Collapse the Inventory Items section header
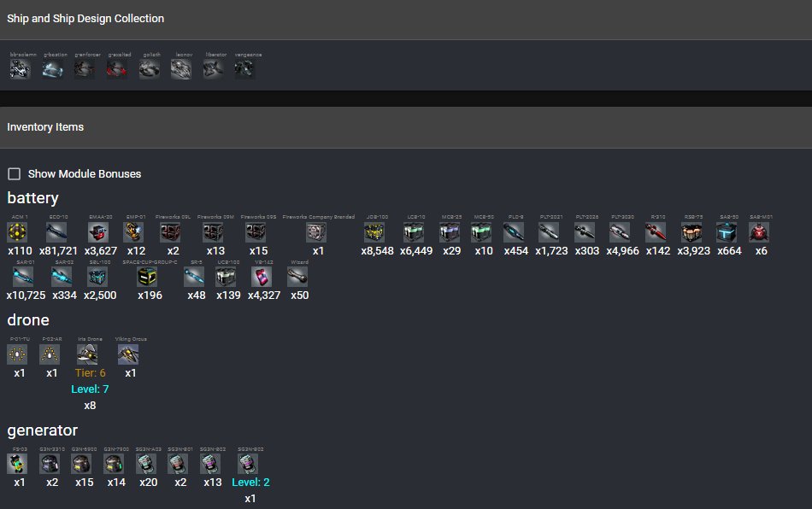Image resolution: width=812 pixels, height=509 pixels. [x=45, y=127]
